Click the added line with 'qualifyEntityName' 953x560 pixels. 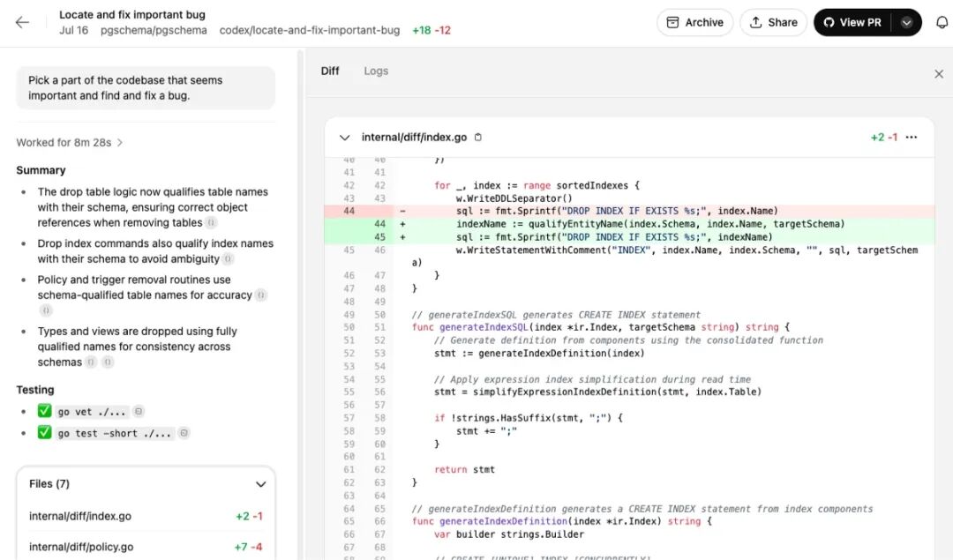click(629, 224)
